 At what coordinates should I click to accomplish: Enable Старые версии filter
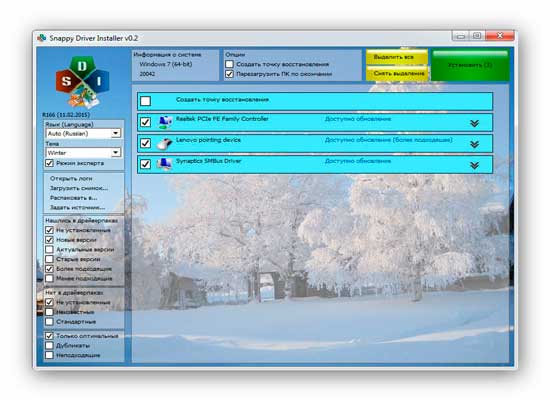click(x=49, y=259)
